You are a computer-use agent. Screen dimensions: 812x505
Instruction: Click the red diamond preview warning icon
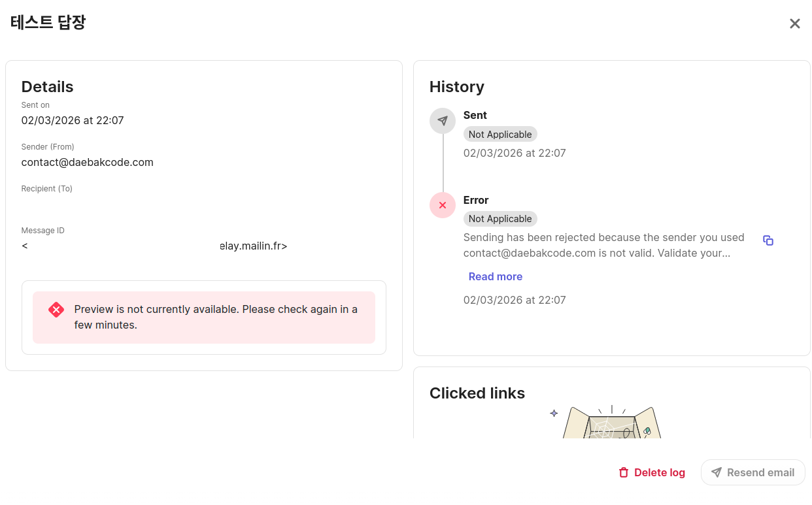pos(56,310)
